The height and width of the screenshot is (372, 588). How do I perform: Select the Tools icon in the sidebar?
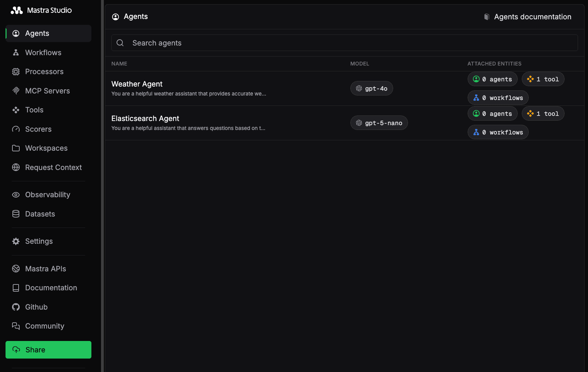pyautogui.click(x=16, y=110)
